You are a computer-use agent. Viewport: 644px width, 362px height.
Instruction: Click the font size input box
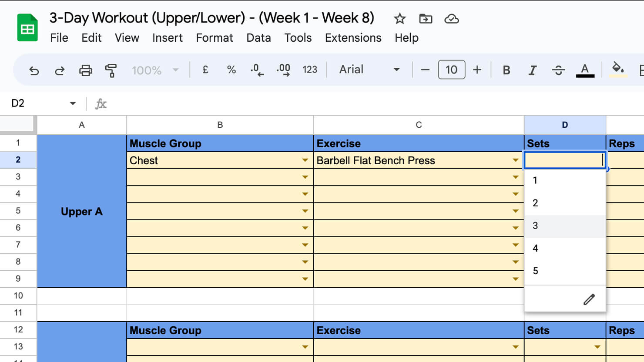(x=451, y=70)
